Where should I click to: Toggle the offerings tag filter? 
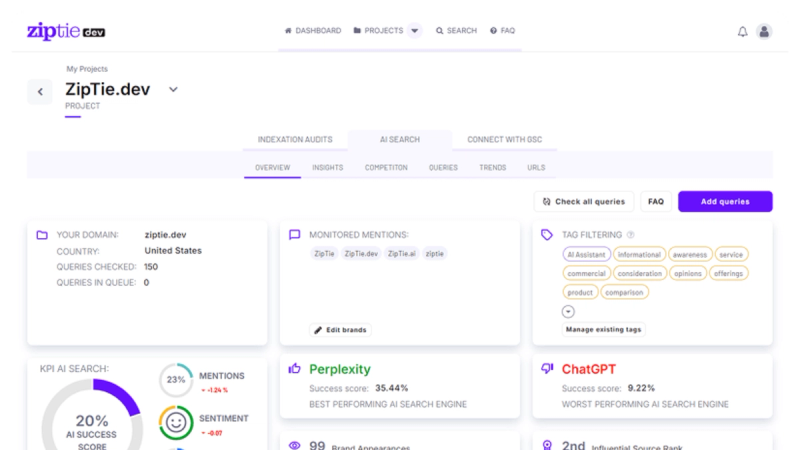point(729,273)
